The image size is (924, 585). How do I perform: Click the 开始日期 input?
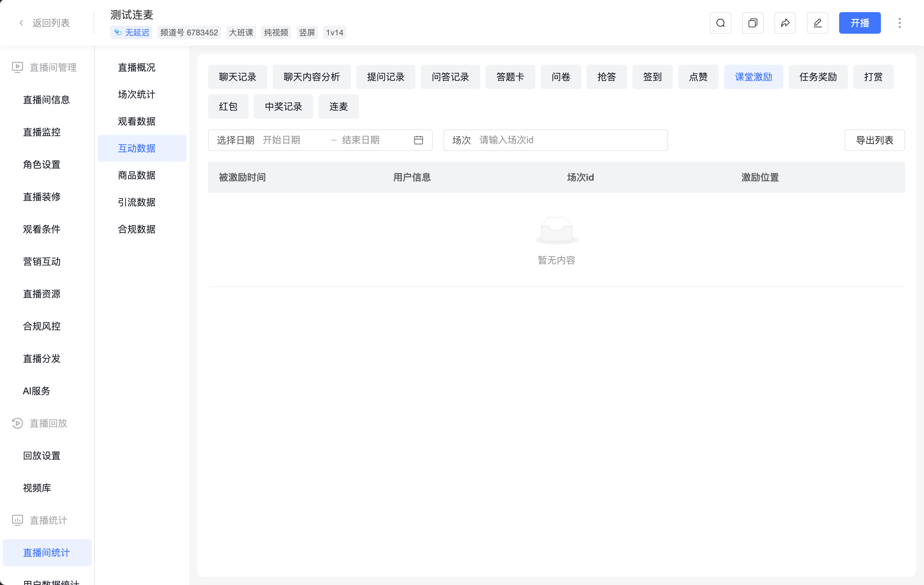(x=294, y=140)
